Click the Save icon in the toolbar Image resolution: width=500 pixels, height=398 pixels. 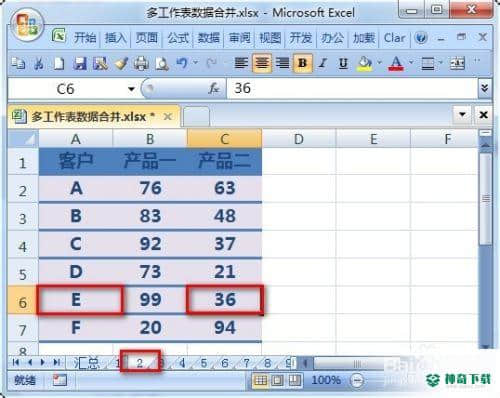pyautogui.click(x=80, y=63)
